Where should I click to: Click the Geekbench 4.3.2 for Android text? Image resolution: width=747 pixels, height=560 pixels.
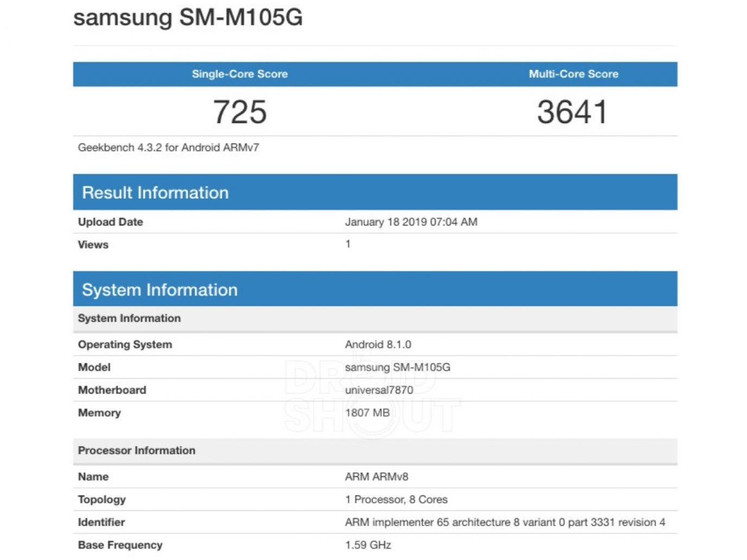tap(168, 148)
